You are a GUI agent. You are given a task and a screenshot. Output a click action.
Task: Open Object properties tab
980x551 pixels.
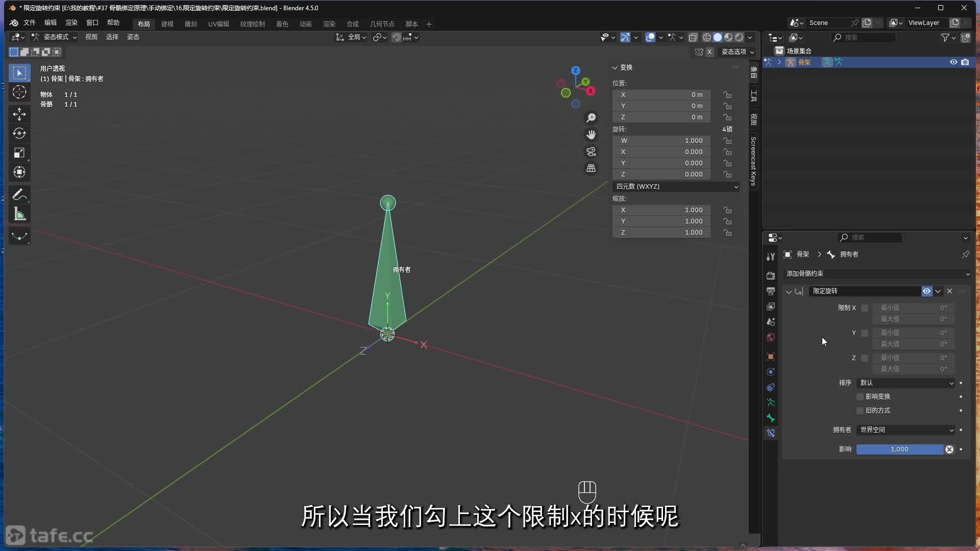pyautogui.click(x=771, y=357)
